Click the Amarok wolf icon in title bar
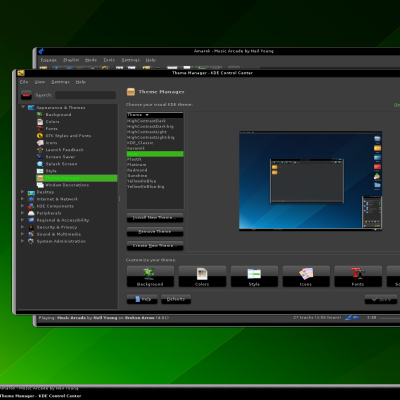This screenshot has height=400, width=400. pos(41,51)
